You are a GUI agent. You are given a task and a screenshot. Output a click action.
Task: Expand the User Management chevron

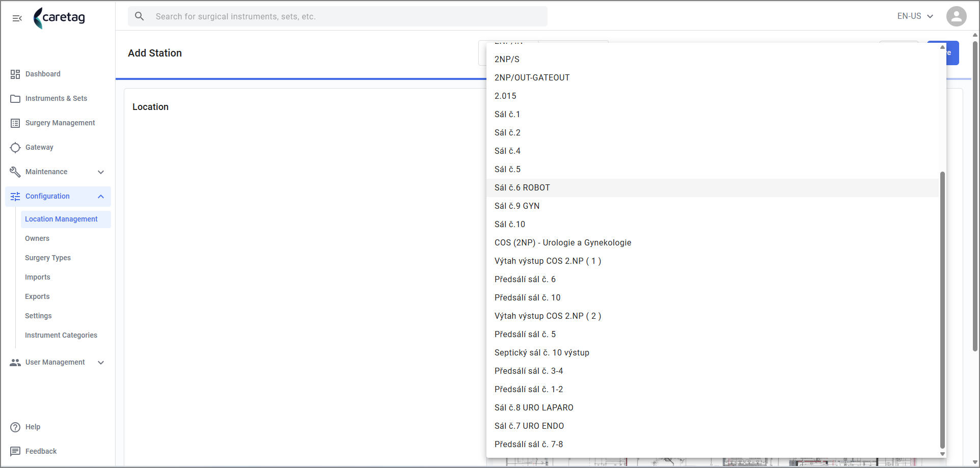coord(101,363)
